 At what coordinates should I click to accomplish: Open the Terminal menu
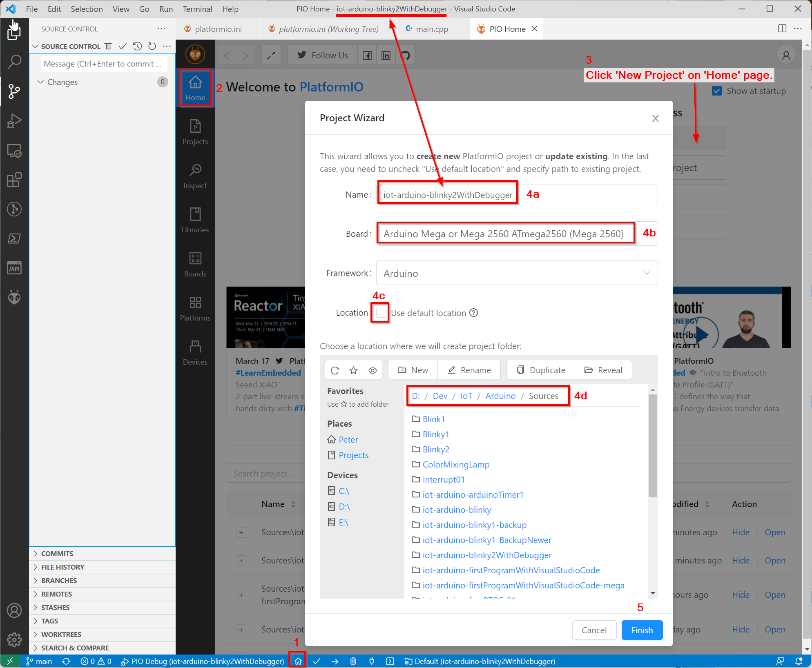point(197,9)
